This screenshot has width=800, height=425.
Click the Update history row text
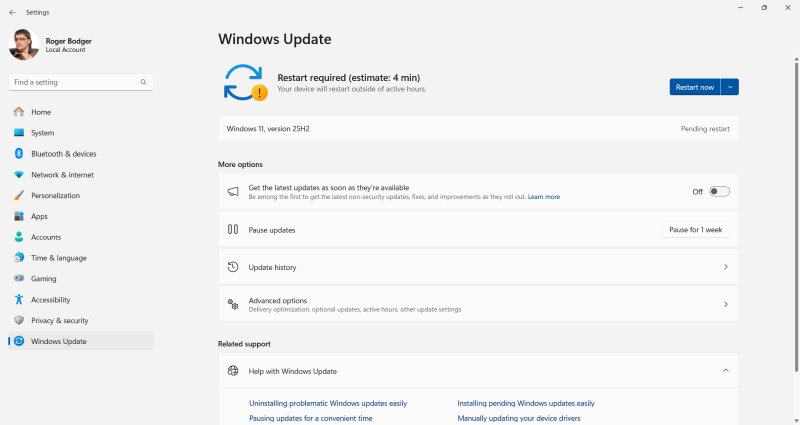272,267
